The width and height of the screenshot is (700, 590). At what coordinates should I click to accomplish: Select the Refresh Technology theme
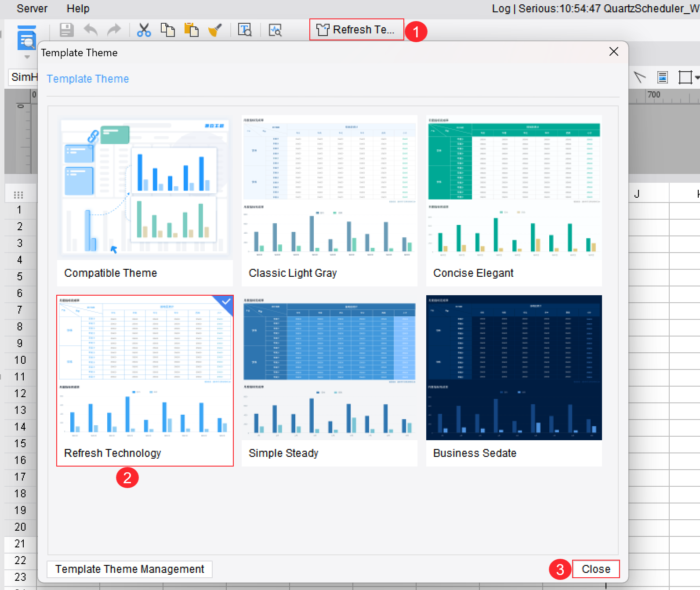coord(145,381)
